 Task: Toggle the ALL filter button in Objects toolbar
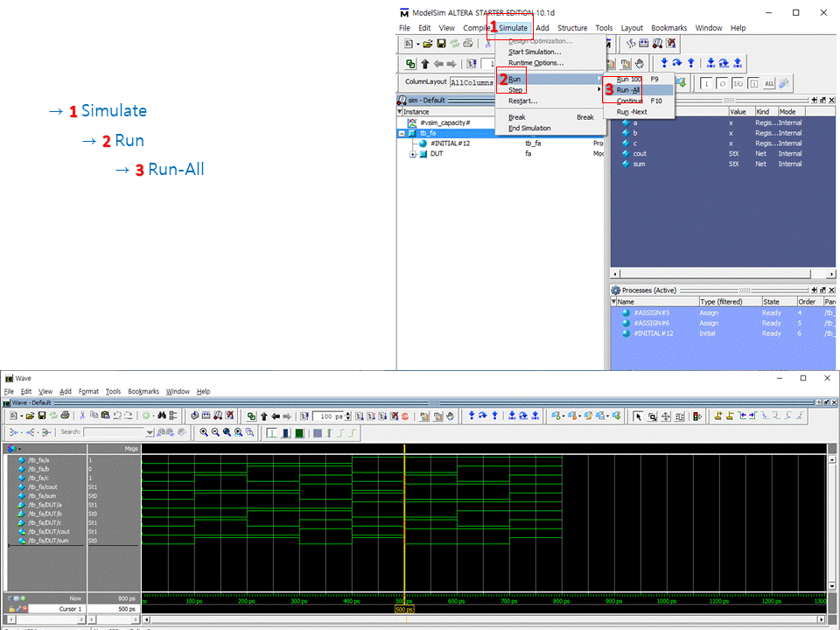(x=769, y=84)
